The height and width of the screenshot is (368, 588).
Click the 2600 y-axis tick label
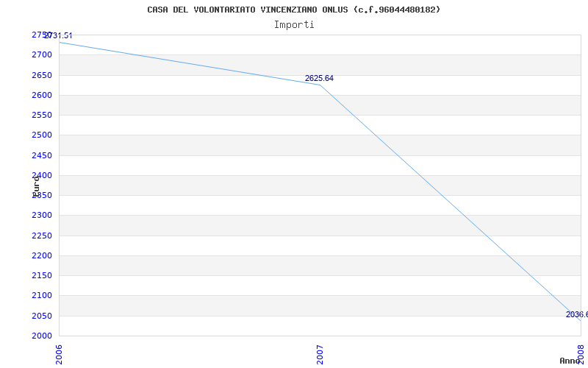pyautogui.click(x=42, y=95)
